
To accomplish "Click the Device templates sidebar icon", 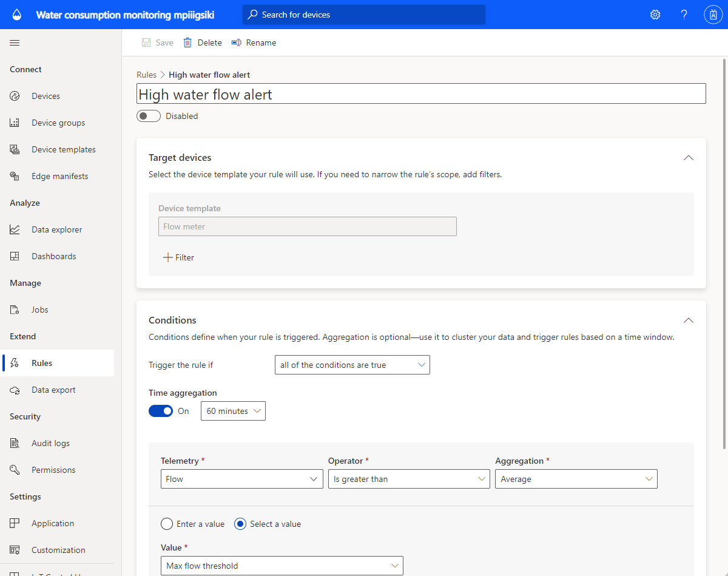I will point(15,149).
